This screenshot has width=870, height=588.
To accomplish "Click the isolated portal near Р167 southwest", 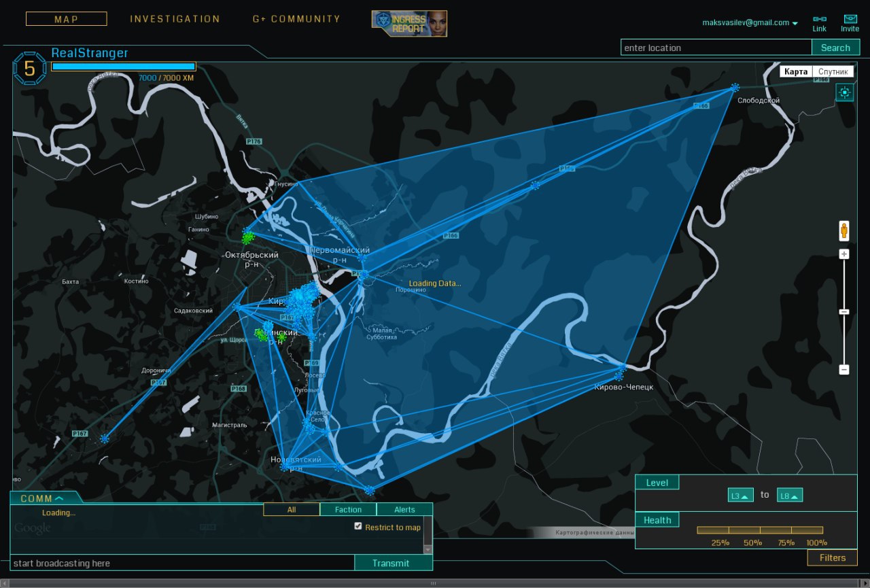I will point(104,439).
